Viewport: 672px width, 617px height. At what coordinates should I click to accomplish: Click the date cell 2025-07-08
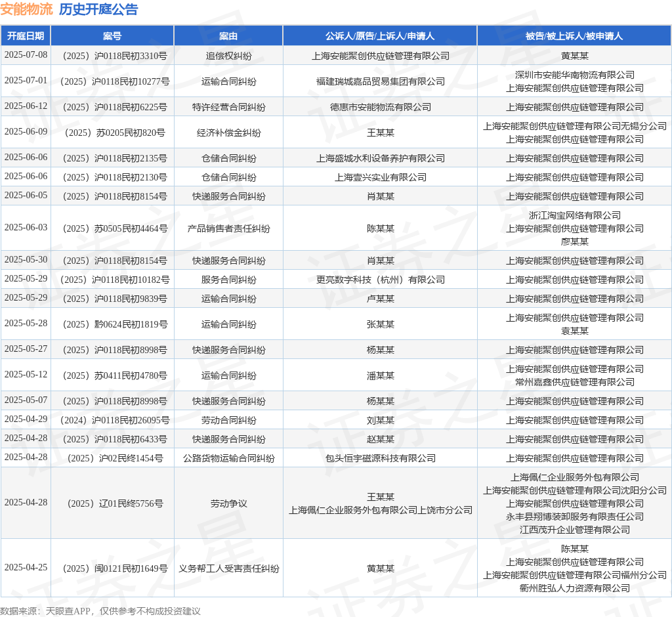pos(26,55)
